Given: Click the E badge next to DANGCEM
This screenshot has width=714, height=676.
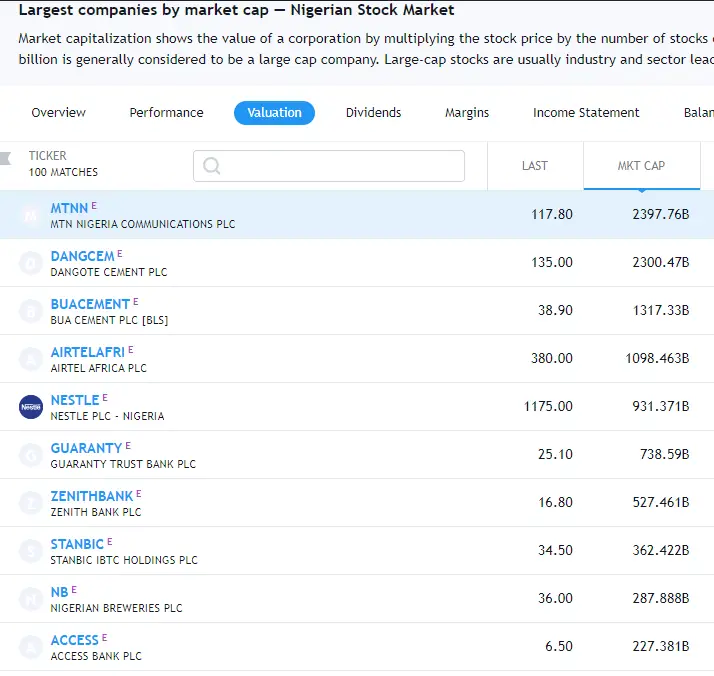Looking at the screenshot, I should point(120,254).
